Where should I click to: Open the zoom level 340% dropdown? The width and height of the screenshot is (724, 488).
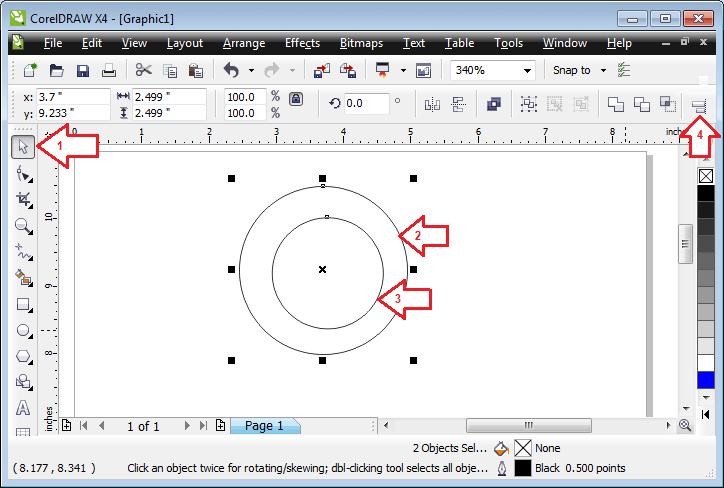[527, 70]
